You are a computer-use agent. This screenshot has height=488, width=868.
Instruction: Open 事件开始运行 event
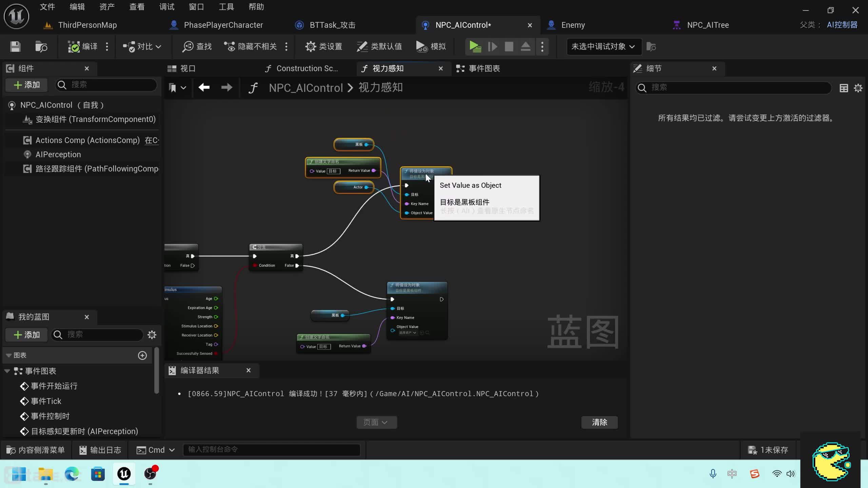[54, 386]
